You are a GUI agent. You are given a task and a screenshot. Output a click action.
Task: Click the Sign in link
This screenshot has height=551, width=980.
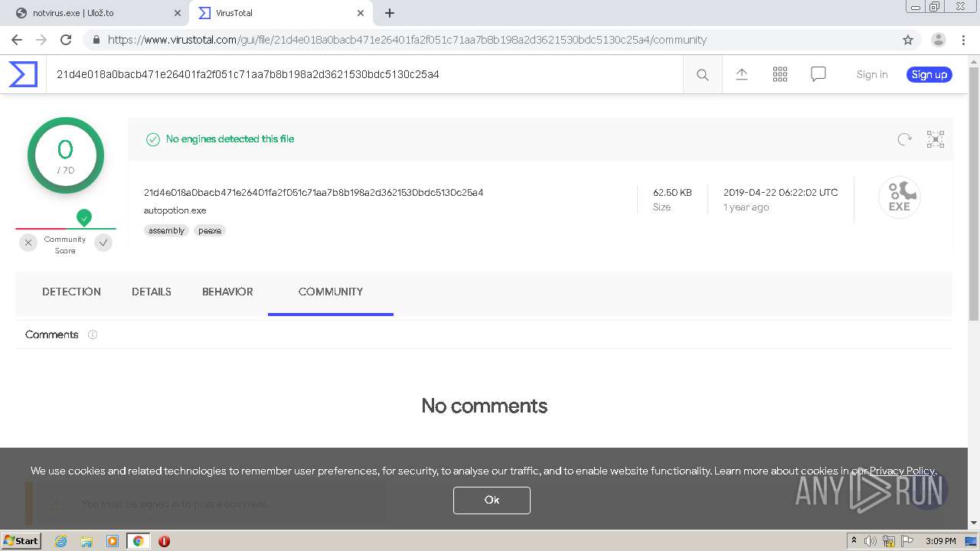(872, 74)
